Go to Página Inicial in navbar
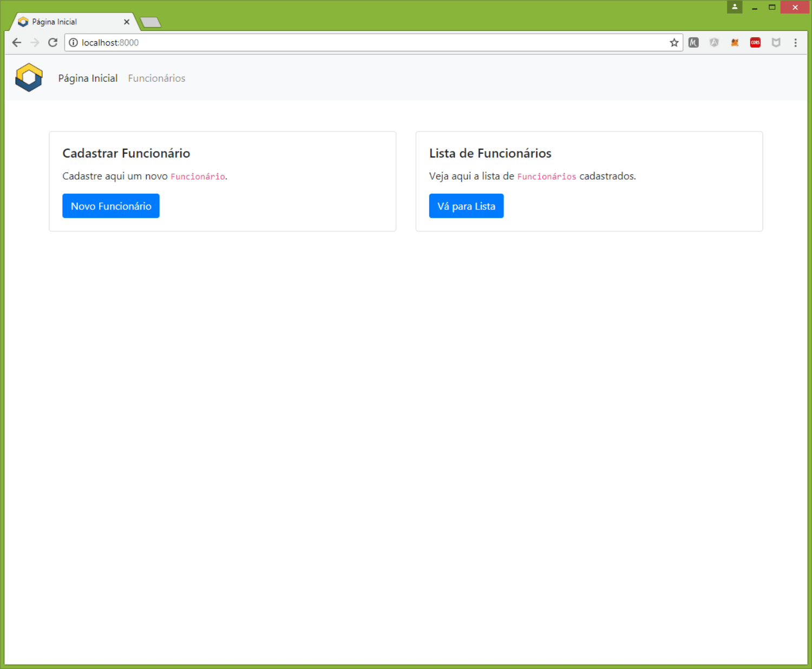 click(x=88, y=78)
